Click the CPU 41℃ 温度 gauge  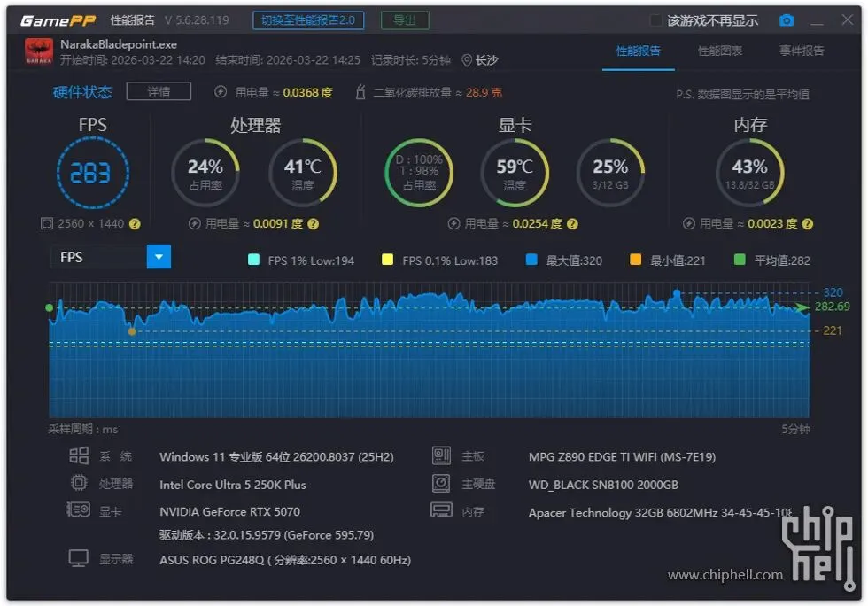303,173
